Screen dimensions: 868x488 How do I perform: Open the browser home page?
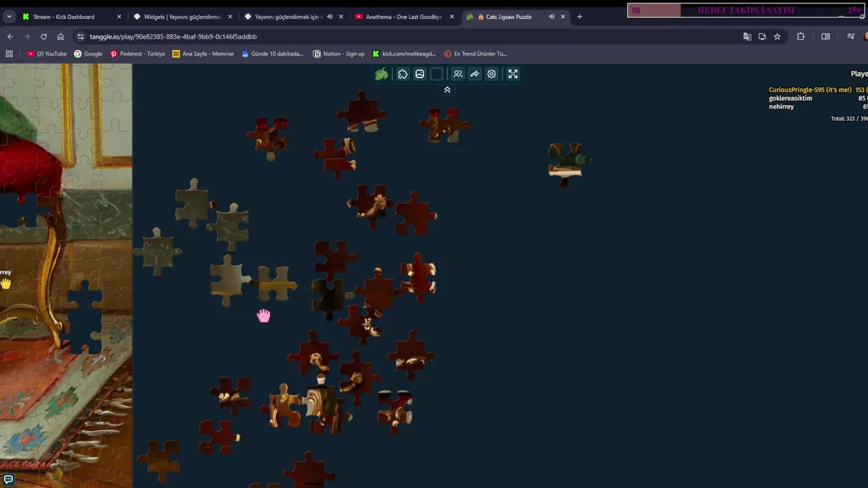pyautogui.click(x=60, y=37)
